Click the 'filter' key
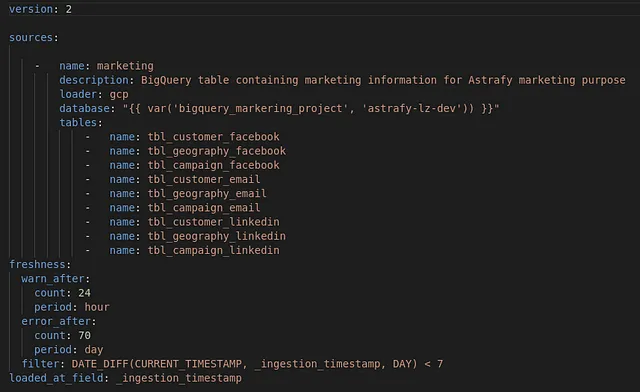Screen dimensions: 640x392 point(40,364)
